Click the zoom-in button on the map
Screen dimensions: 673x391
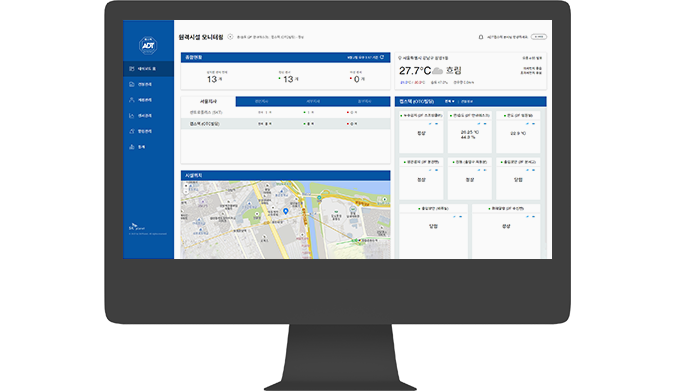click(186, 186)
